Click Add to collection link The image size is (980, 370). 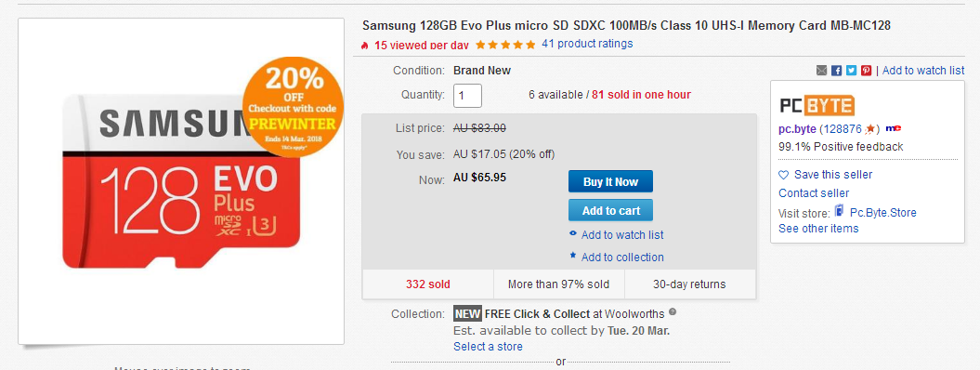pyautogui.click(x=621, y=258)
